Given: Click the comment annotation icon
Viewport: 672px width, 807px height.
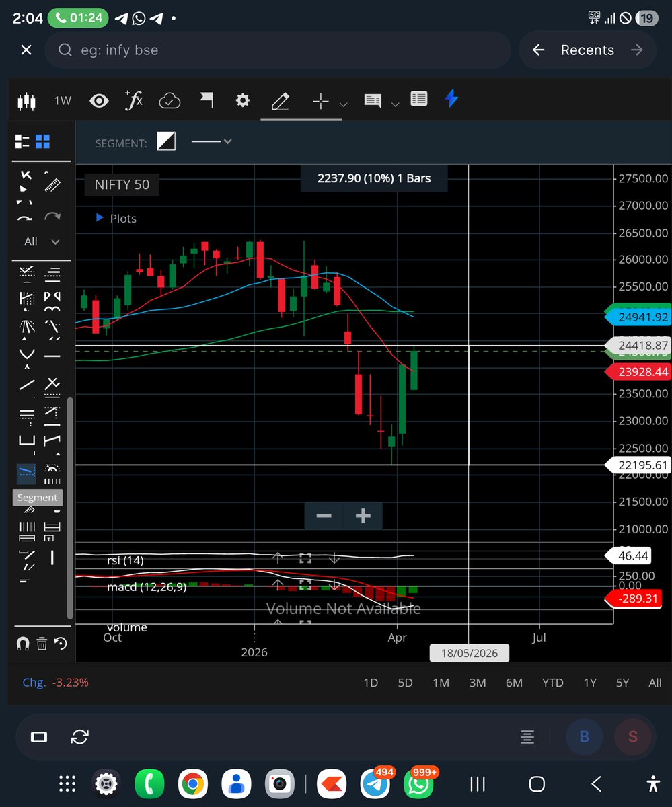Looking at the screenshot, I should coord(373,100).
